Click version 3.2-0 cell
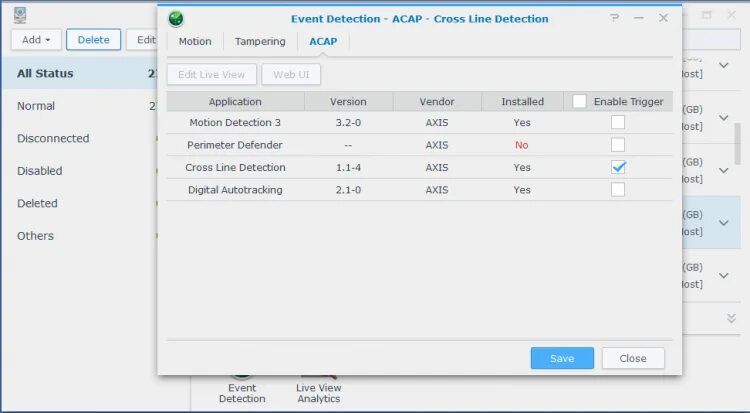 click(348, 123)
